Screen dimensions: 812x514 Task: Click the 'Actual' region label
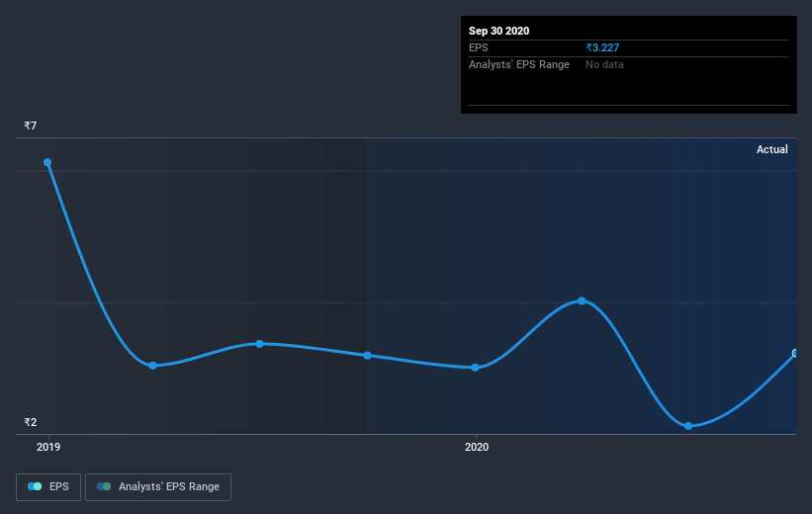(x=771, y=149)
